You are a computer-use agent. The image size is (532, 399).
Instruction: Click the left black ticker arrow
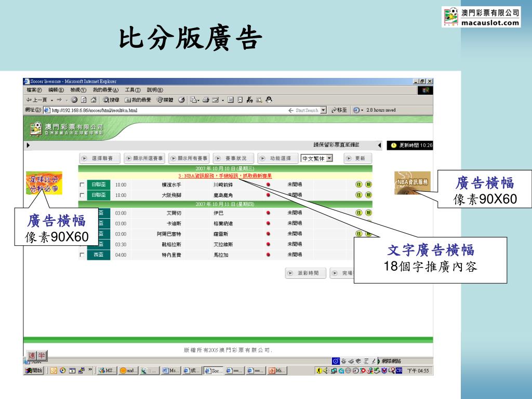28,145
